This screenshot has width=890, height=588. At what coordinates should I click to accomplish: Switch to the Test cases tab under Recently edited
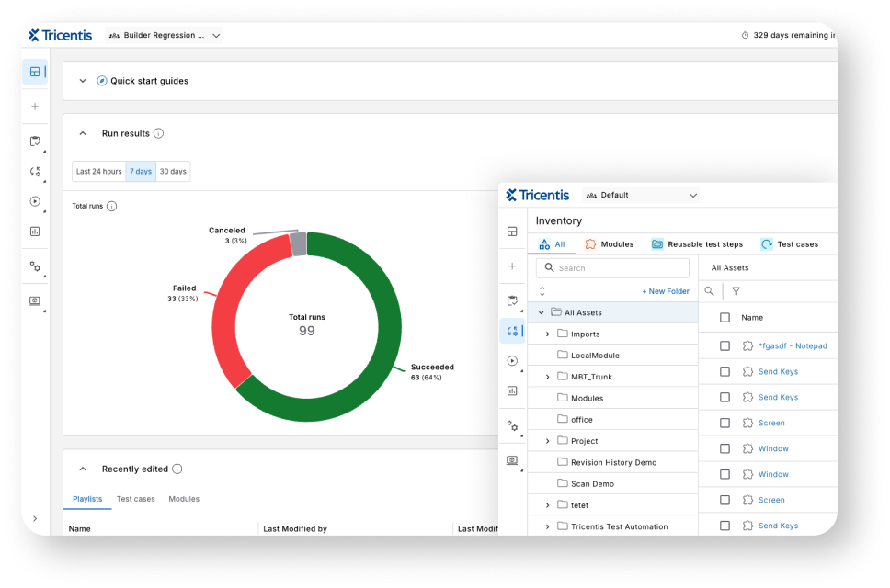pyautogui.click(x=135, y=499)
